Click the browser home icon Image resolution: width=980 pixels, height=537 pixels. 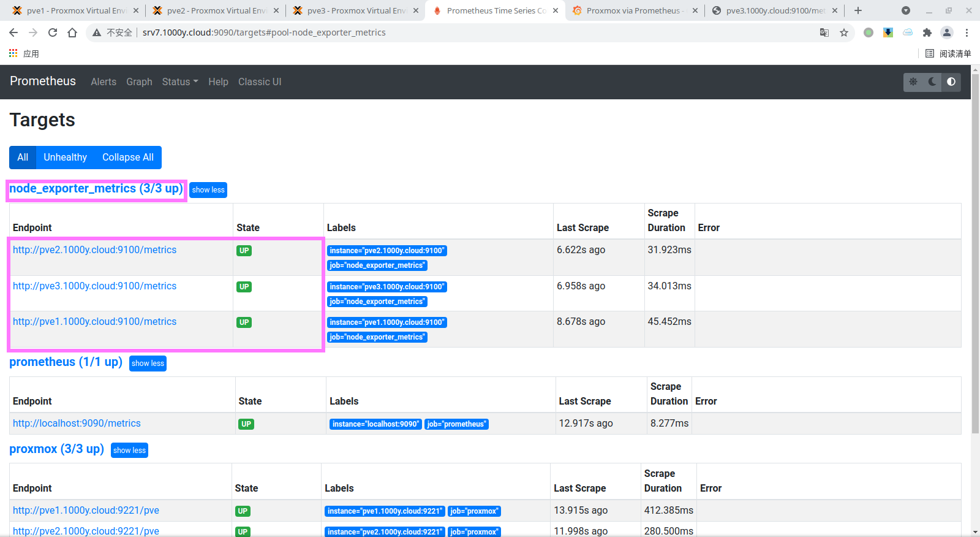[x=72, y=32]
